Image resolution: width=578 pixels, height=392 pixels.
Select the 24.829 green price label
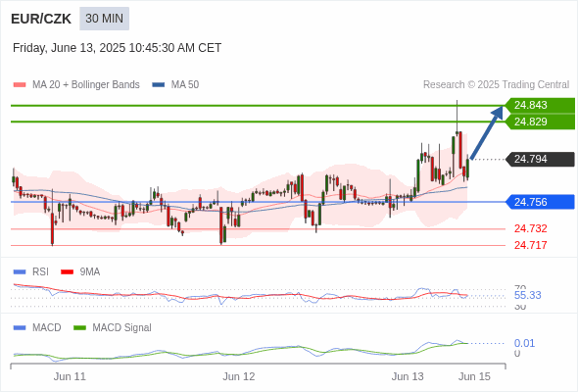click(x=540, y=122)
